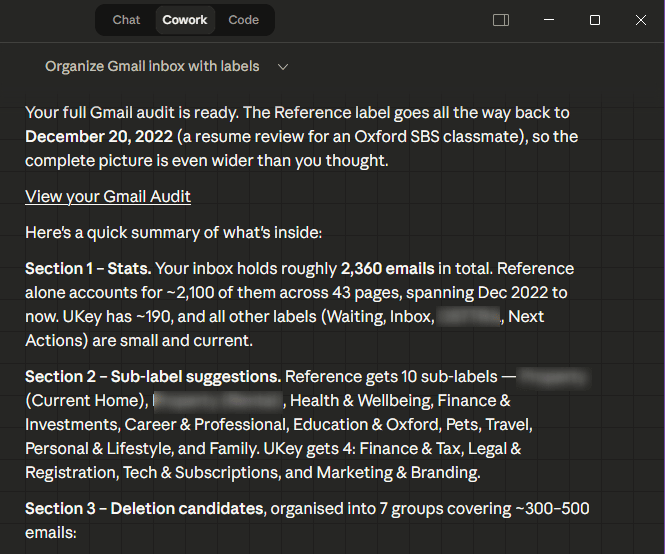Switch to the Chat tab
This screenshot has width=665, height=554.
126,20
